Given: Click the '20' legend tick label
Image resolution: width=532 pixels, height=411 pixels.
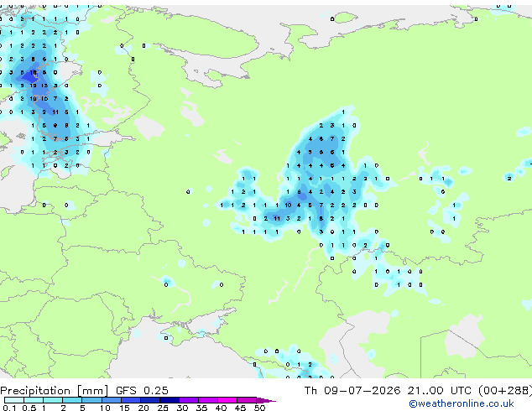Looking at the screenshot, I should pos(143,408).
